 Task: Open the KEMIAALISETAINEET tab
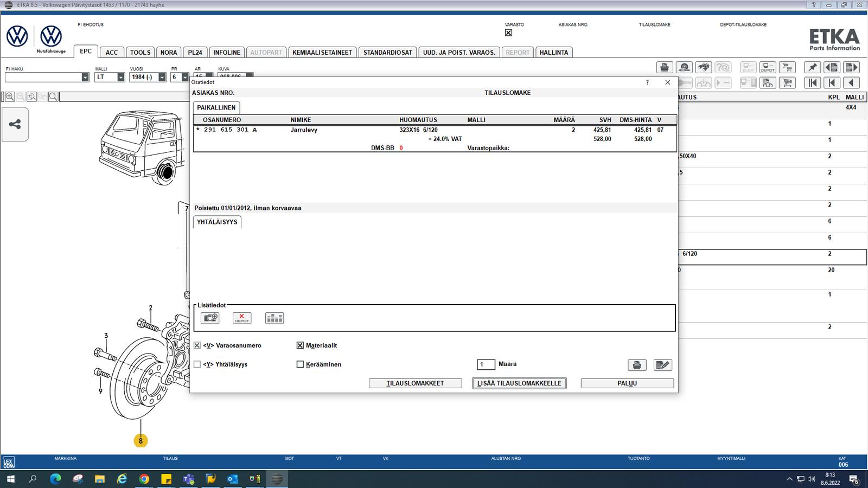pos(322,53)
